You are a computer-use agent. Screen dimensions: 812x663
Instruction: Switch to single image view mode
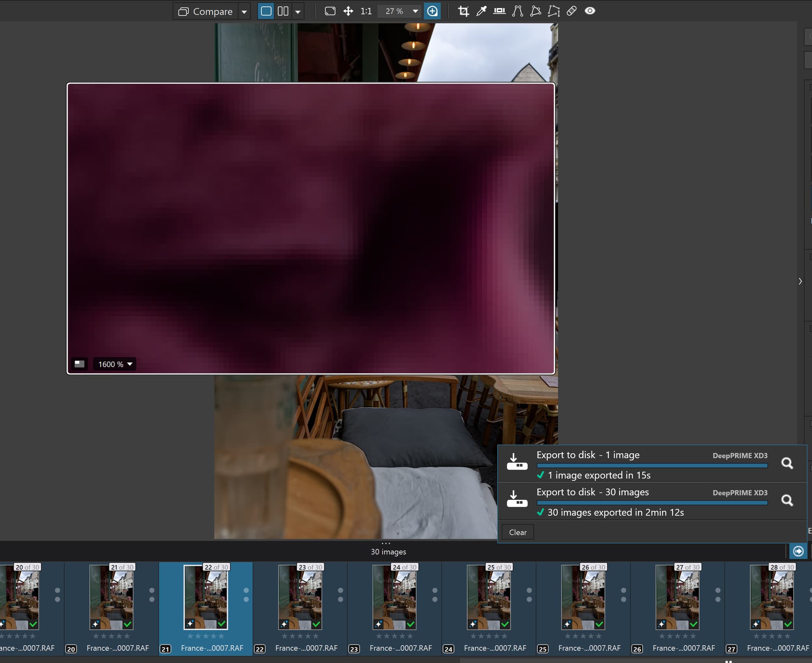pyautogui.click(x=266, y=11)
